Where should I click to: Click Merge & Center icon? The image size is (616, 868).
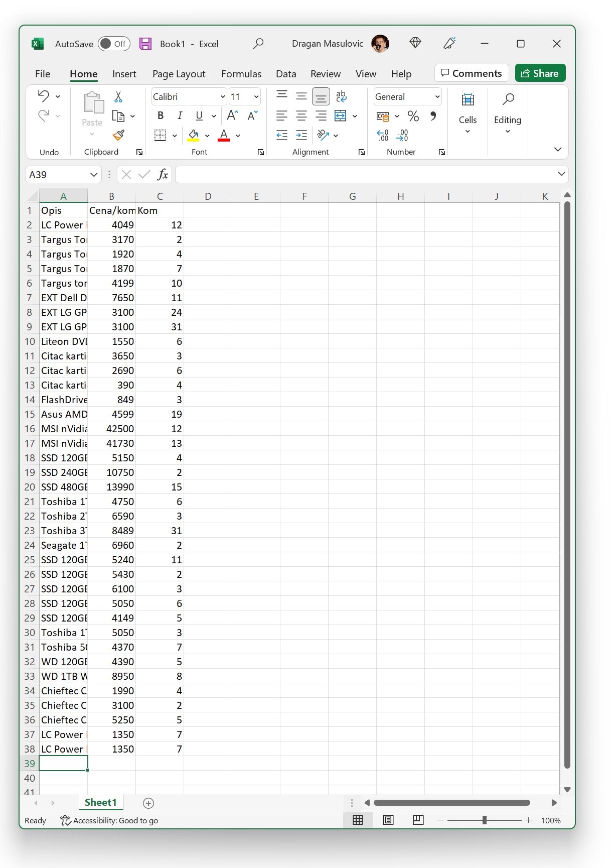(341, 116)
